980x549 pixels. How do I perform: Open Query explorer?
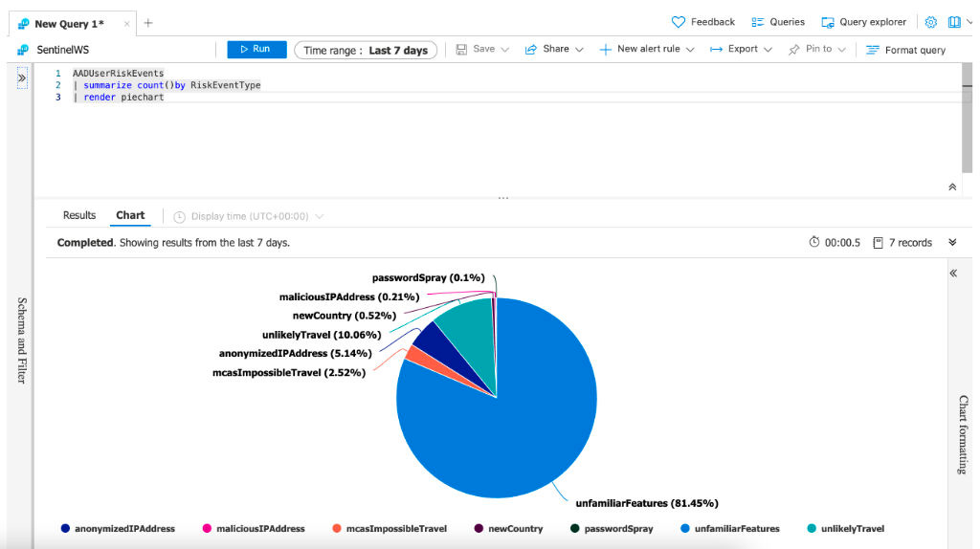click(x=873, y=22)
